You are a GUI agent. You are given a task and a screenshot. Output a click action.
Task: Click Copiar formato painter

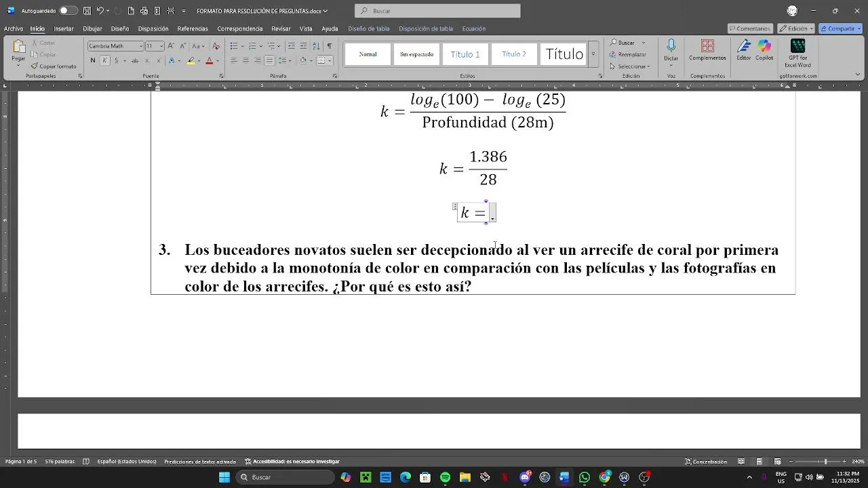[54, 66]
